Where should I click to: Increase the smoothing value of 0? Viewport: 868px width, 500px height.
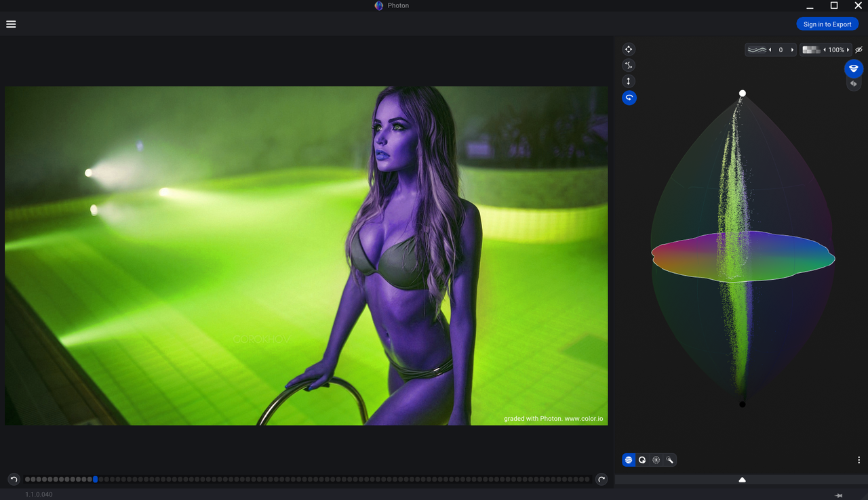point(792,50)
